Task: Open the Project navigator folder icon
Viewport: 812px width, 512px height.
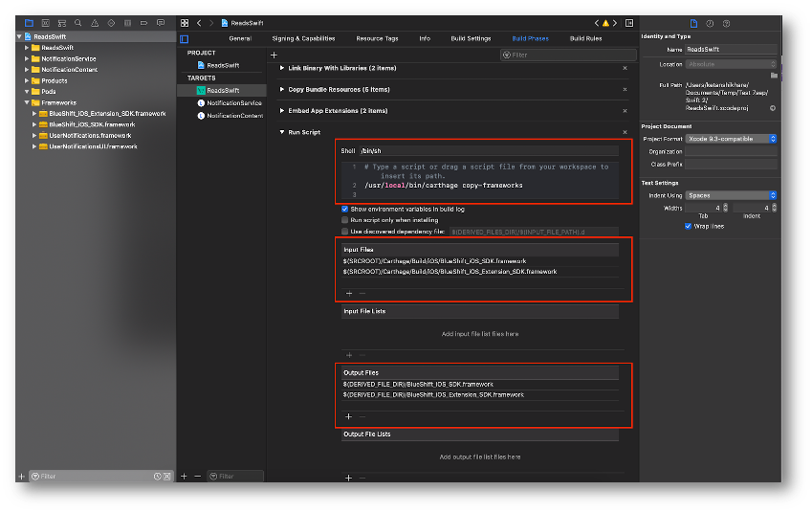Action: point(29,23)
